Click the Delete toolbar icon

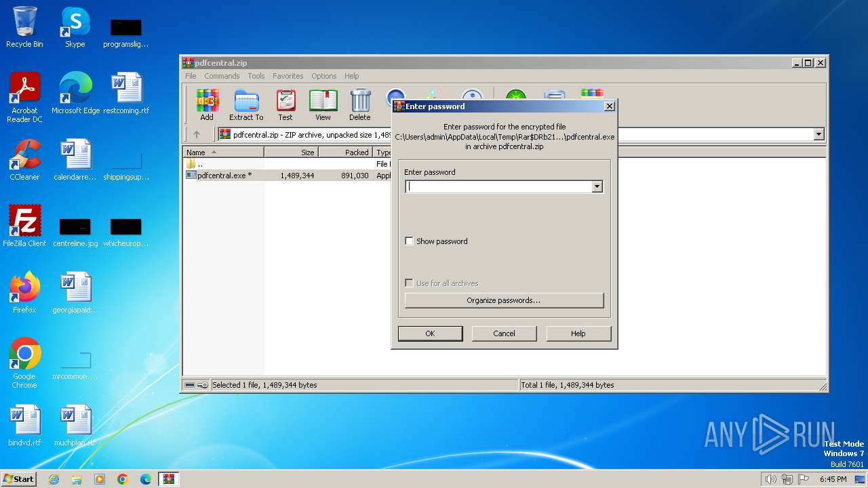tap(360, 105)
